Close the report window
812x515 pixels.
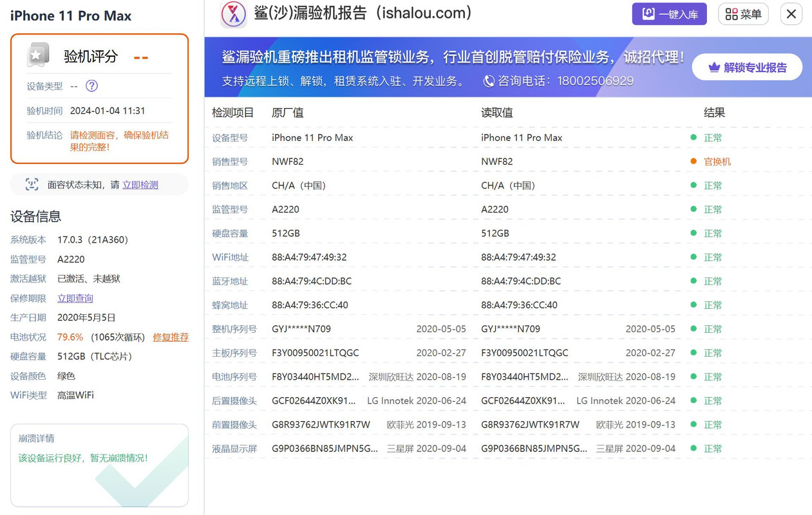click(x=791, y=14)
